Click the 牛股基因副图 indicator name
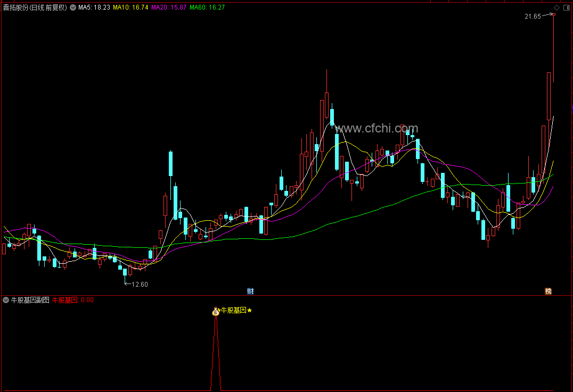The width and height of the screenshot is (573, 392). (x=30, y=300)
